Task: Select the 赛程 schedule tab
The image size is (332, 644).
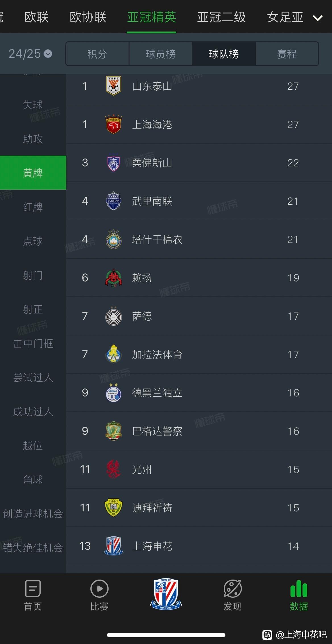Action: (287, 54)
